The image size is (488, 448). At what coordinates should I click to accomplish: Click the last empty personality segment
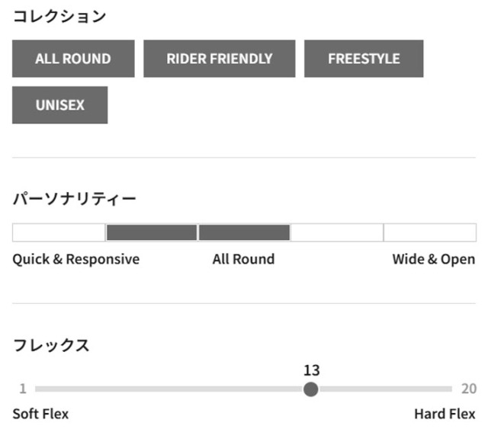429,232
